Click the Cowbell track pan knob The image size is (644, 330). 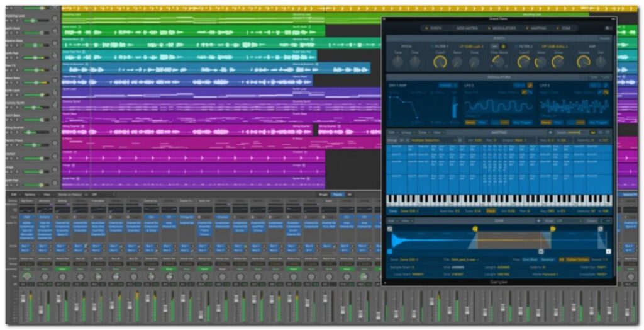(x=55, y=157)
